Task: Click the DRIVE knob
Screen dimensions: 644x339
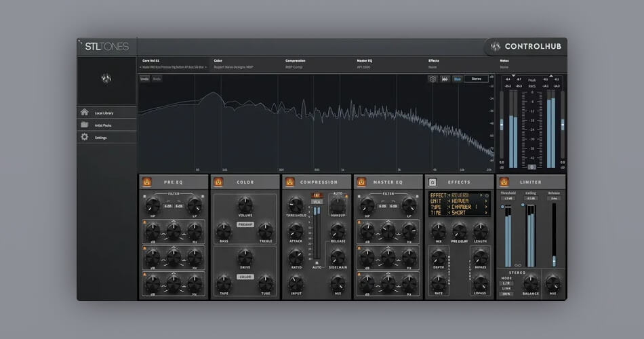Action: (x=245, y=257)
